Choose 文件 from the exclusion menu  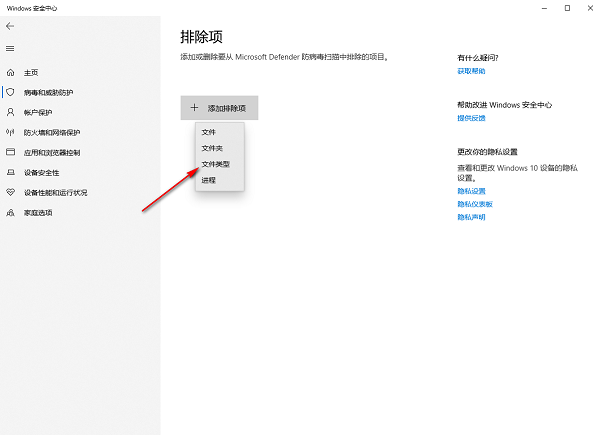click(x=220, y=132)
